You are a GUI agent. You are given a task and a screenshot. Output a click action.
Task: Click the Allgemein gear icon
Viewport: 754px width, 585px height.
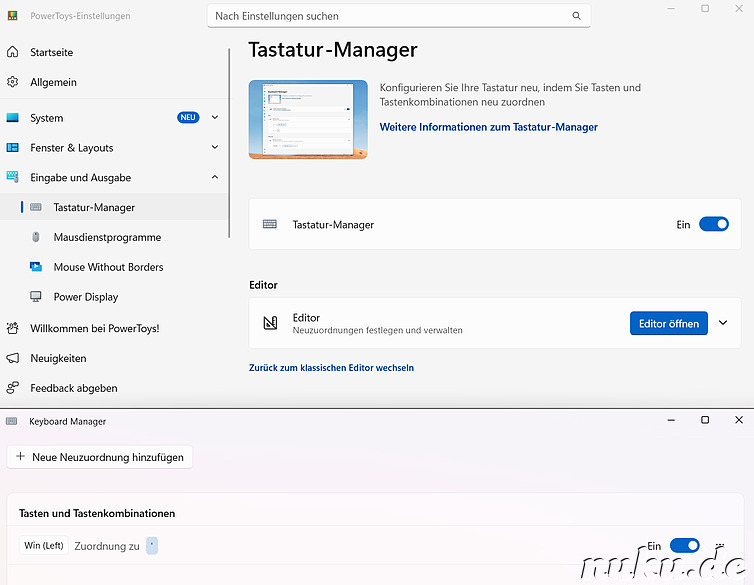tap(13, 82)
